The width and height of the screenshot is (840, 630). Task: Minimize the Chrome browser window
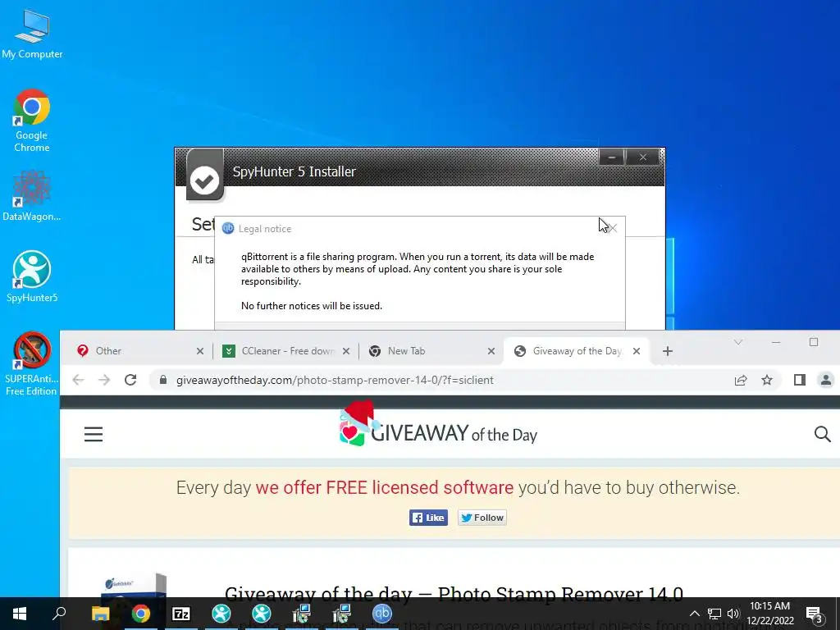click(x=776, y=342)
